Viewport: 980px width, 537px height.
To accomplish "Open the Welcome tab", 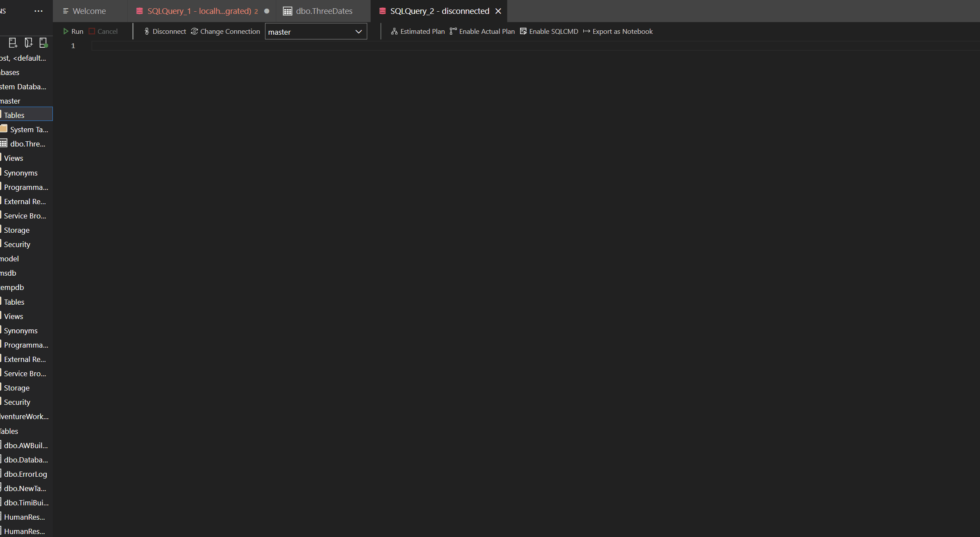I will pyautogui.click(x=88, y=11).
